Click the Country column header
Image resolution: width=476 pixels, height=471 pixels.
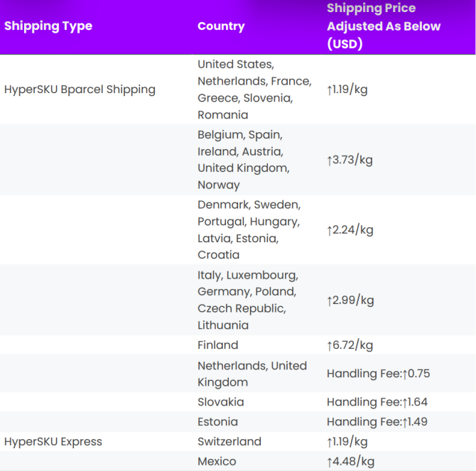tap(221, 26)
